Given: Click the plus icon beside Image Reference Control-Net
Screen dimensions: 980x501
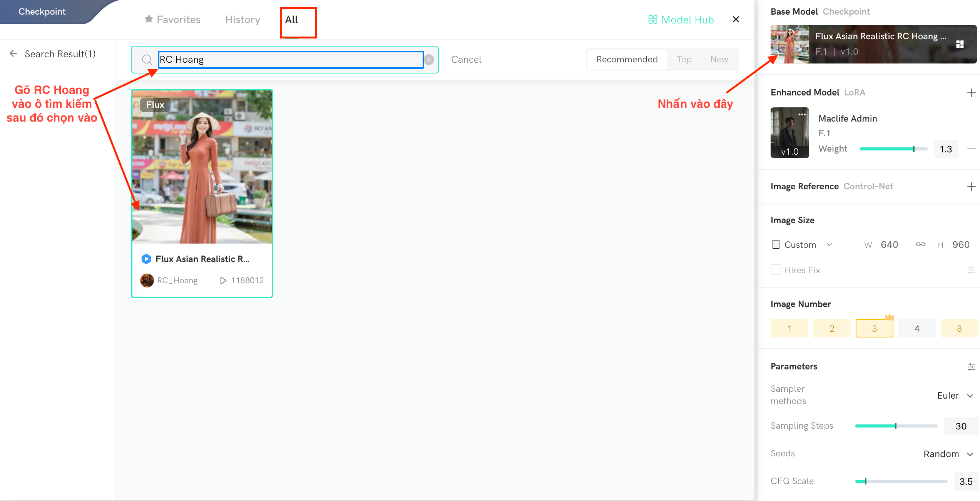Looking at the screenshot, I should (x=972, y=186).
